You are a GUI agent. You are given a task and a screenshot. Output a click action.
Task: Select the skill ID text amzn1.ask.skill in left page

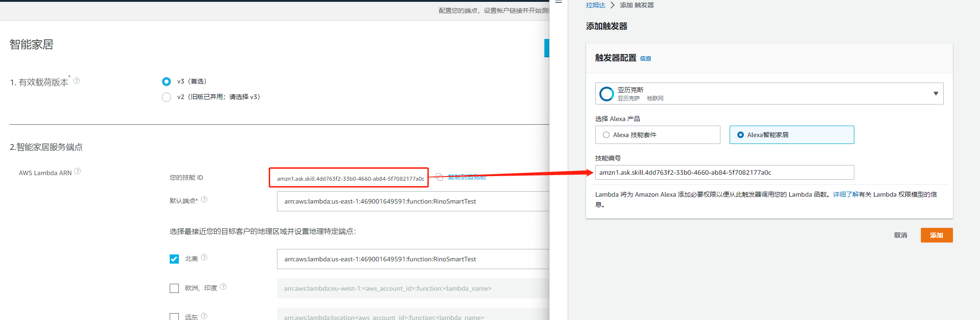pyautogui.click(x=350, y=179)
